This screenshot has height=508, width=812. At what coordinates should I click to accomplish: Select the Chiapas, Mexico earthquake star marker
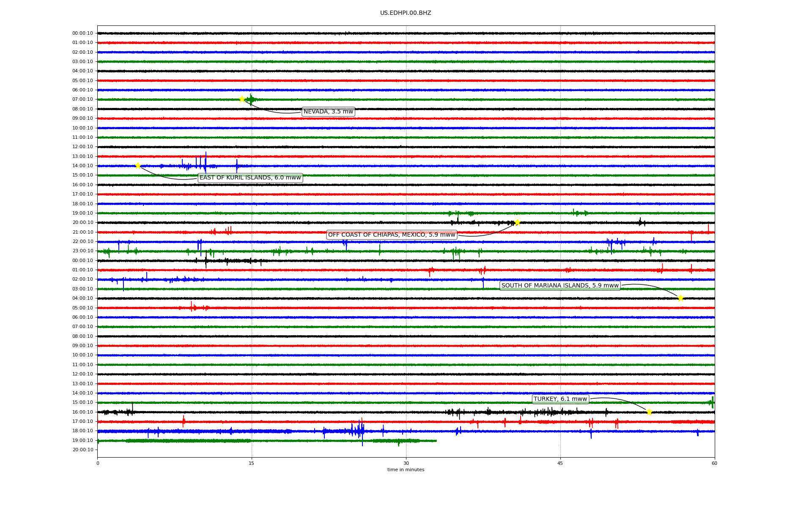tap(517, 222)
